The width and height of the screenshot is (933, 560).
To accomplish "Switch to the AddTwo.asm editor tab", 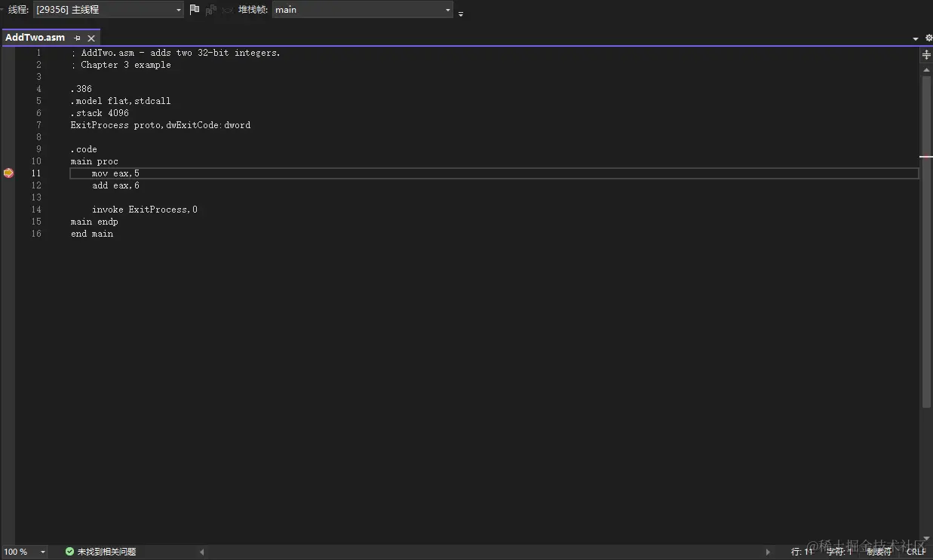I will click(35, 37).
